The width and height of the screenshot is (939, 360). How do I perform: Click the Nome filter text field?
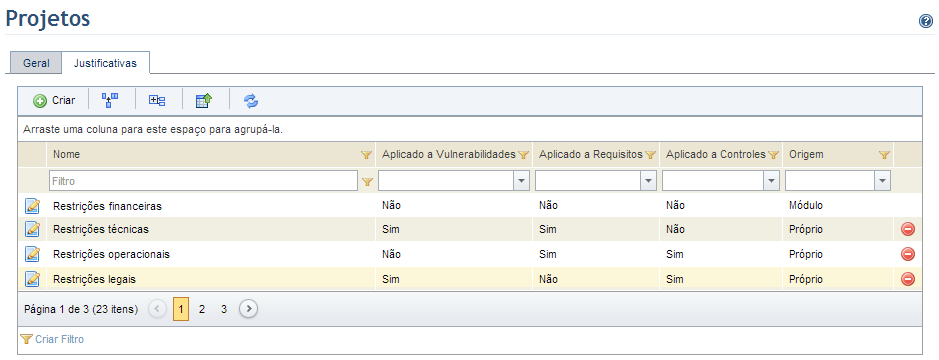pyautogui.click(x=204, y=180)
